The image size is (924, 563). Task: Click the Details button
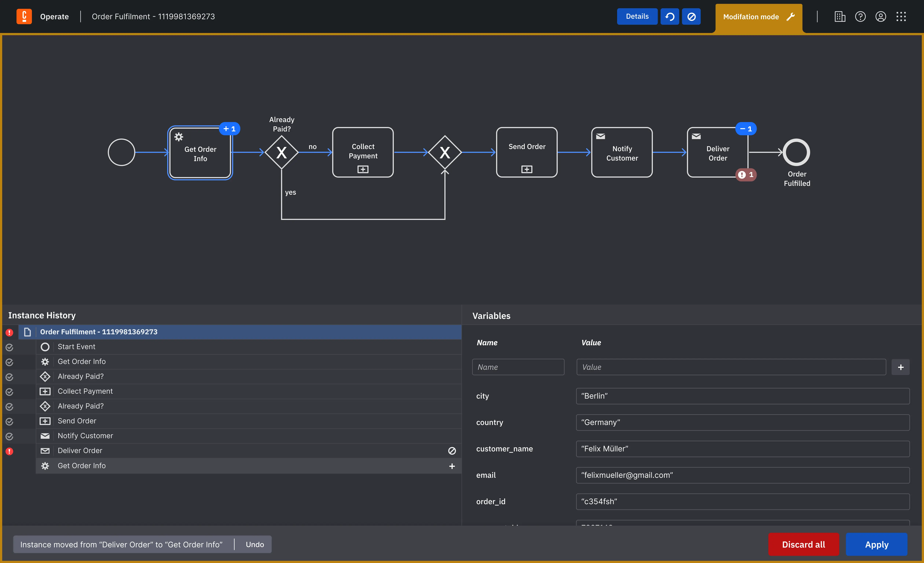[637, 16]
